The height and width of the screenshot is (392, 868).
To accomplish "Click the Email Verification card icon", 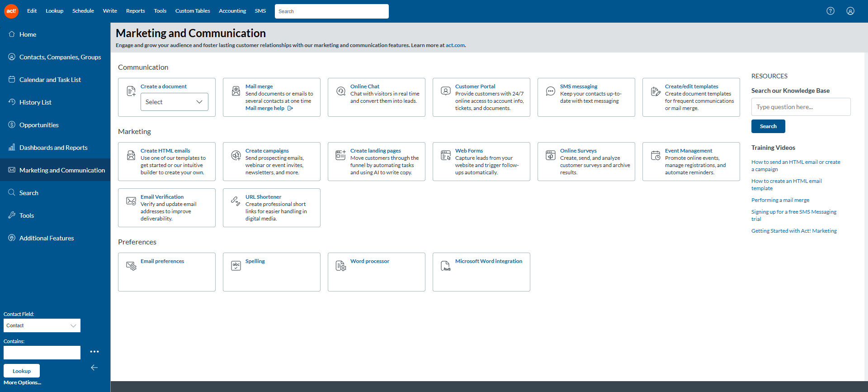I will pyautogui.click(x=131, y=201).
